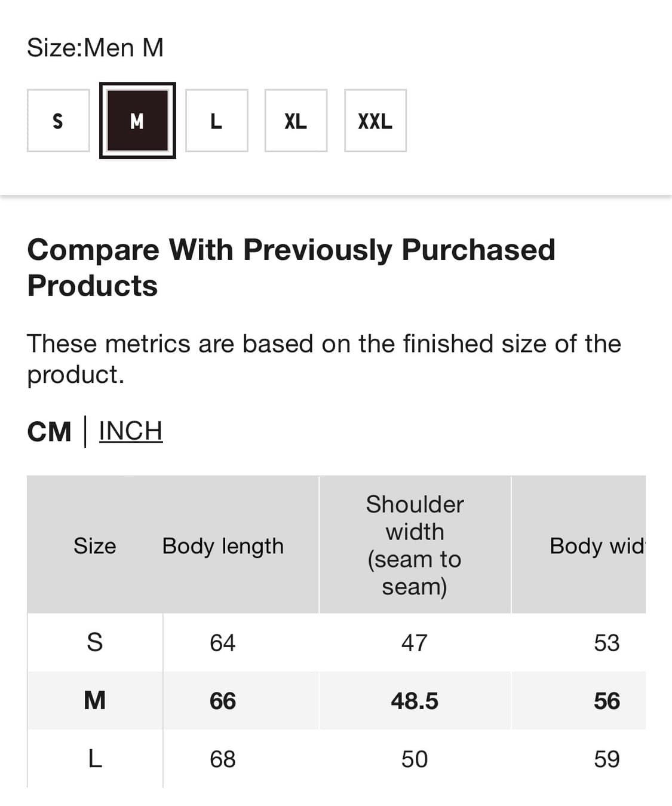
Task: Click body length value 66
Action: pos(223,700)
